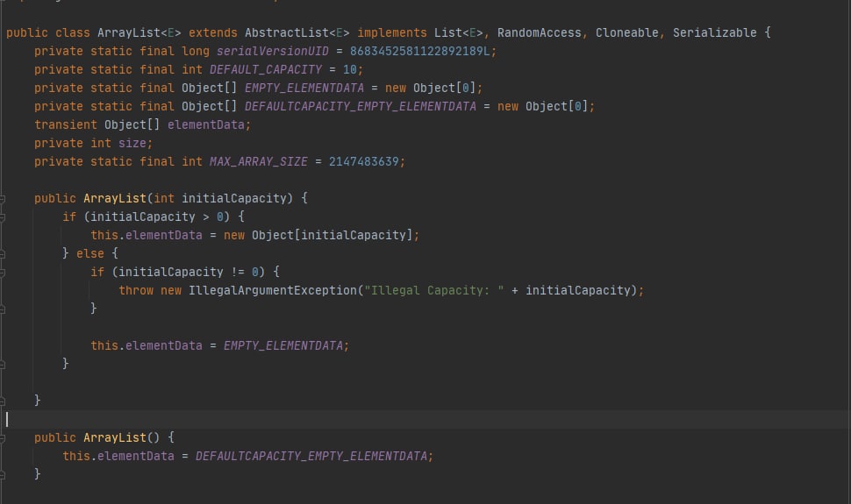Click the Serializable interface name
The height and width of the screenshot is (504, 851).
(715, 32)
